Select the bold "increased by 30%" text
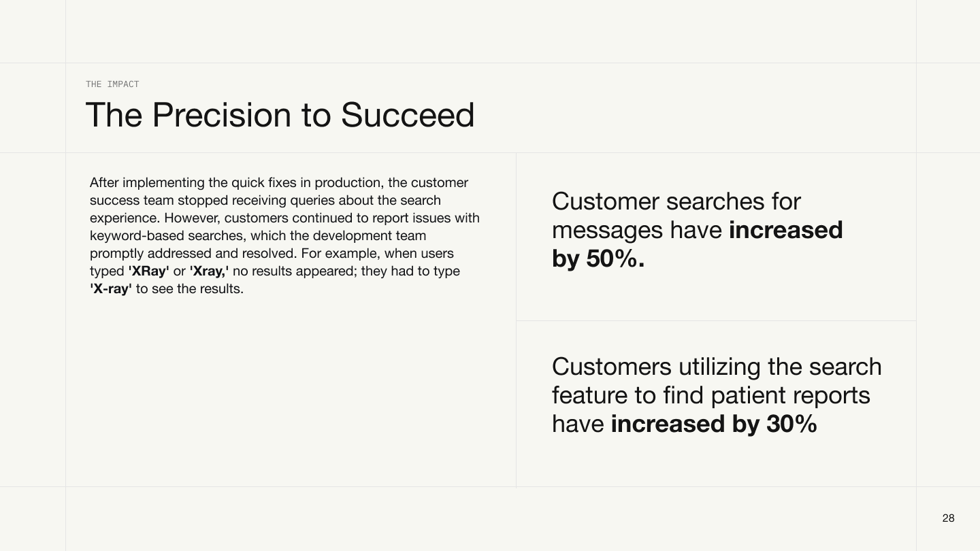Image resolution: width=980 pixels, height=551 pixels. (713, 424)
